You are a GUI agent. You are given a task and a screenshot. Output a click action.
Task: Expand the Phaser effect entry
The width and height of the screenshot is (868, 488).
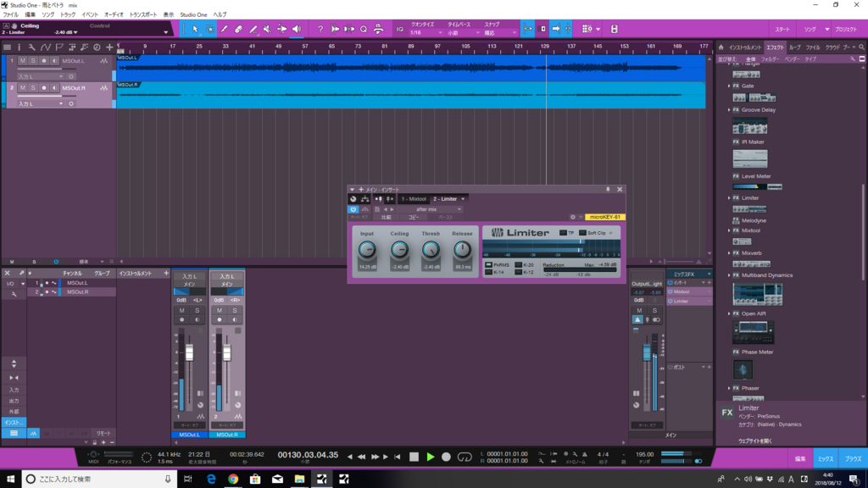tap(729, 388)
